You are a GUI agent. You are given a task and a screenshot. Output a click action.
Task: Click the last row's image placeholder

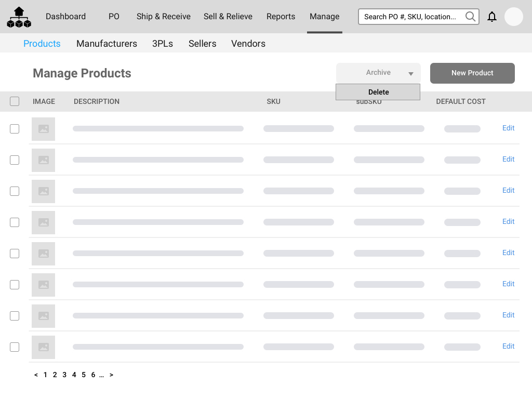pyautogui.click(x=43, y=347)
